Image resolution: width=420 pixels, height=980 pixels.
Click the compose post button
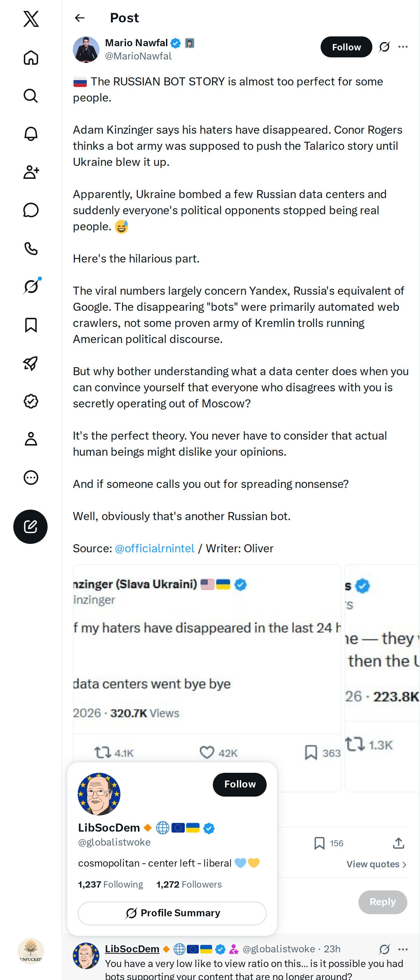click(30, 526)
